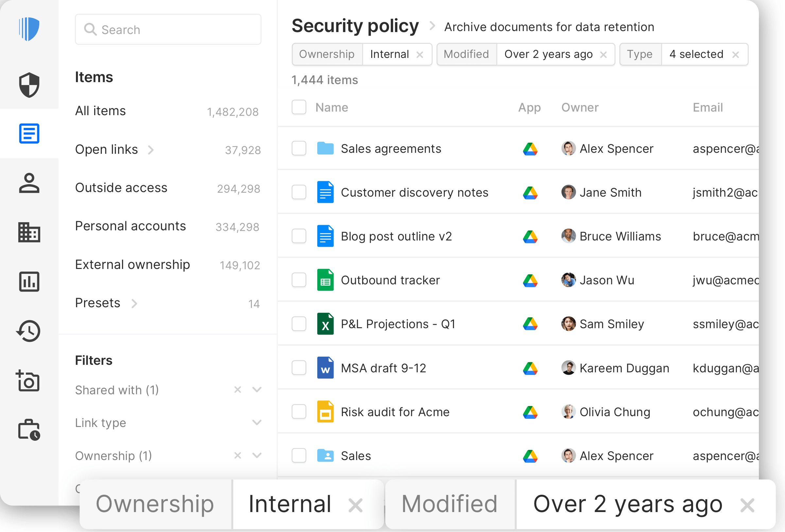The height and width of the screenshot is (532, 785).
Task: Select the Outbound tracker row checkbox
Action: 299,280
